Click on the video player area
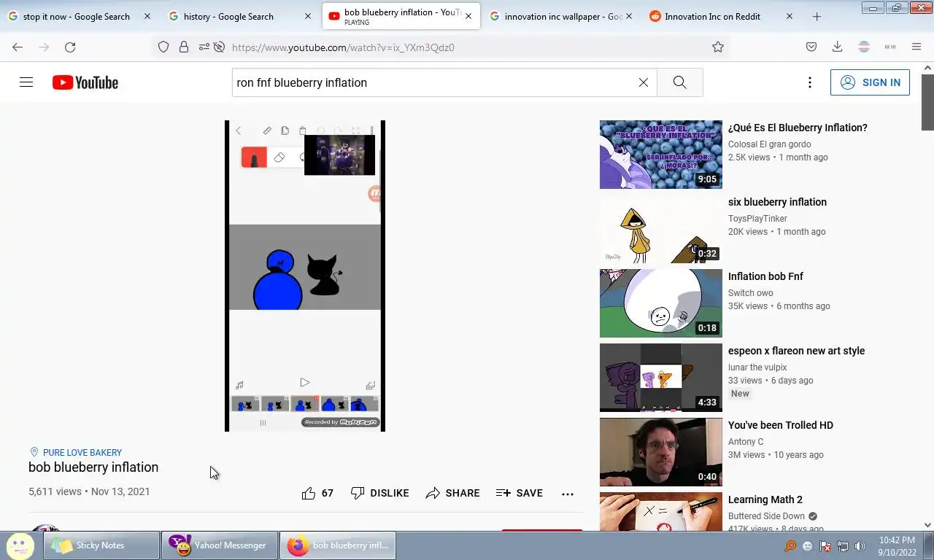 click(305, 276)
